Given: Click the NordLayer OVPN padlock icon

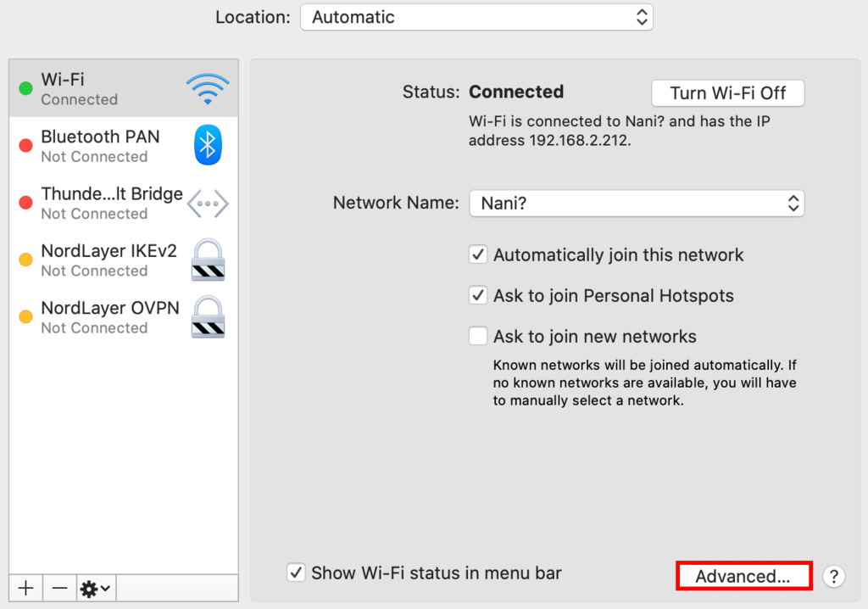Looking at the screenshot, I should coord(208,316).
